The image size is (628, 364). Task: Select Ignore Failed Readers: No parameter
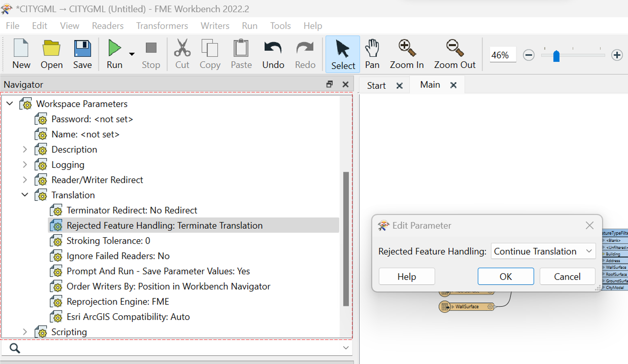[x=118, y=256]
